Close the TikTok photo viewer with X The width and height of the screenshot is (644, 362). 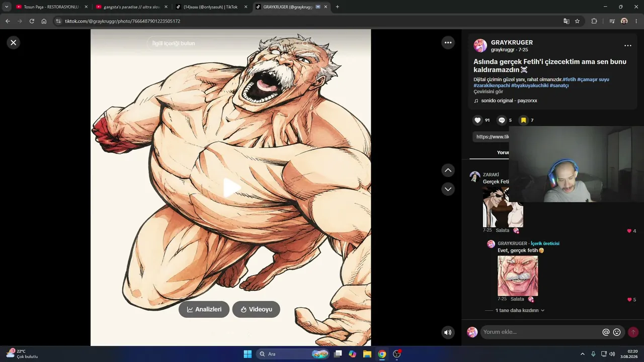pyautogui.click(x=14, y=43)
